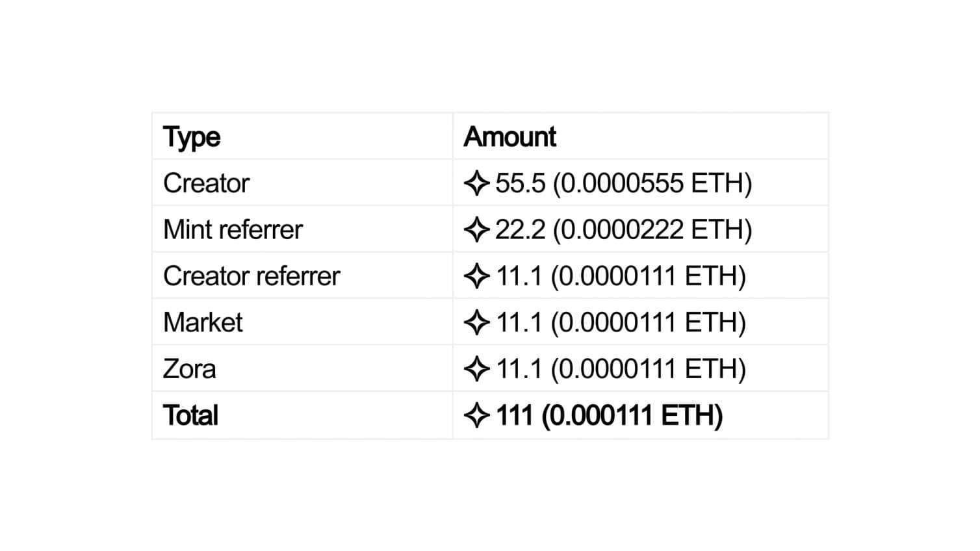Image resolution: width=980 pixels, height=551 pixels.
Task: Click the spark icon in the Creator row
Action: pos(476,183)
